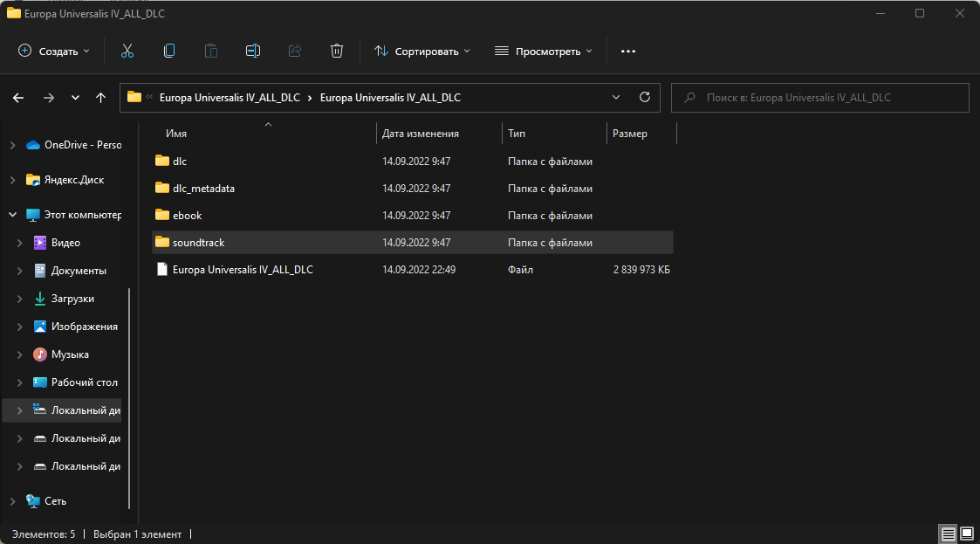Click the last breadcrumb path segment
The image size is (980, 544).
390,98
